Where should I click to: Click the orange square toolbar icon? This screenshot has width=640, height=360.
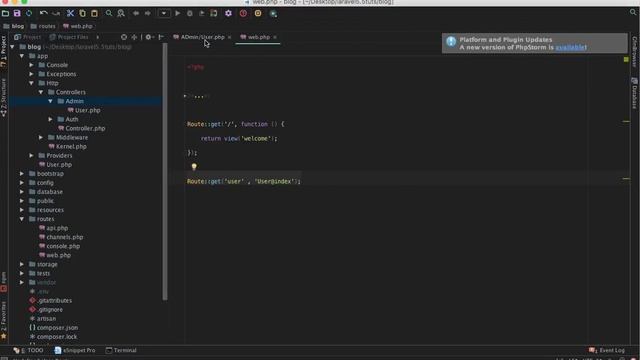coord(258,13)
